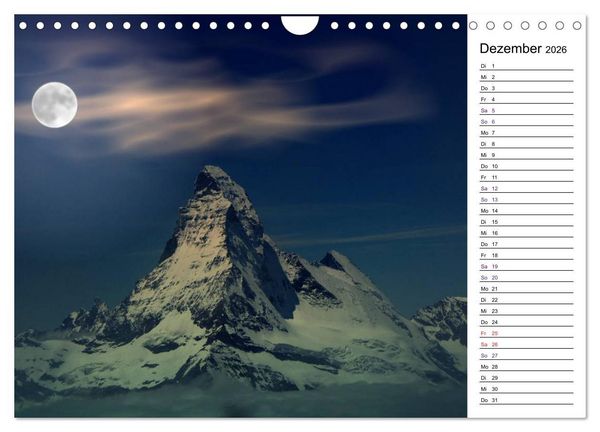Select the Mi 23 date row

[527, 311]
